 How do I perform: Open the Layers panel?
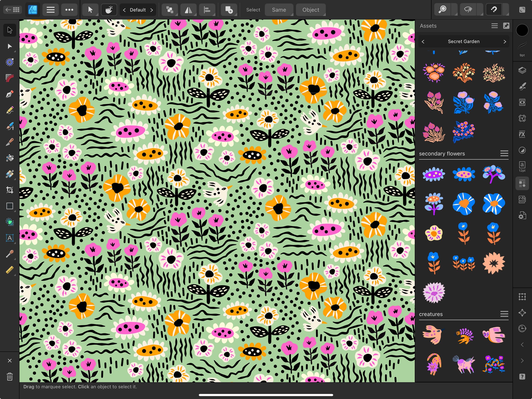[522, 70]
